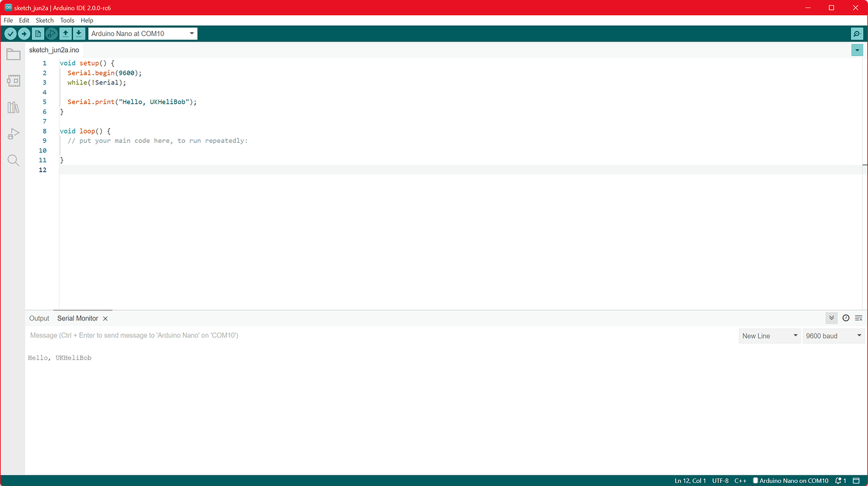
Task: Click Arduino Nano on COM10 in status bar
Action: pyautogui.click(x=791, y=480)
